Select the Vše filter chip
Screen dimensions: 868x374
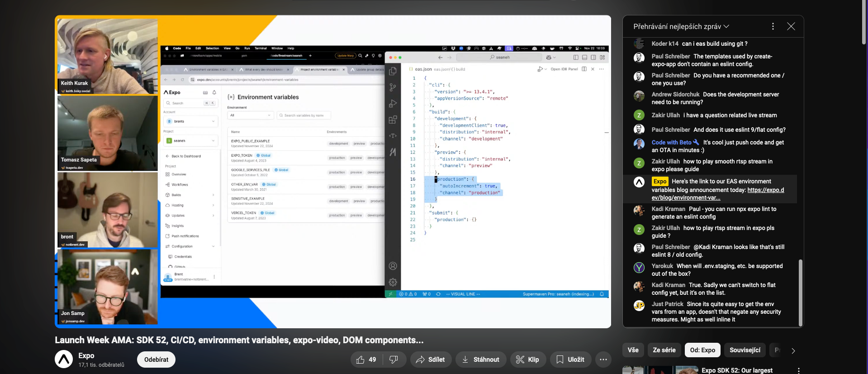[633, 350]
